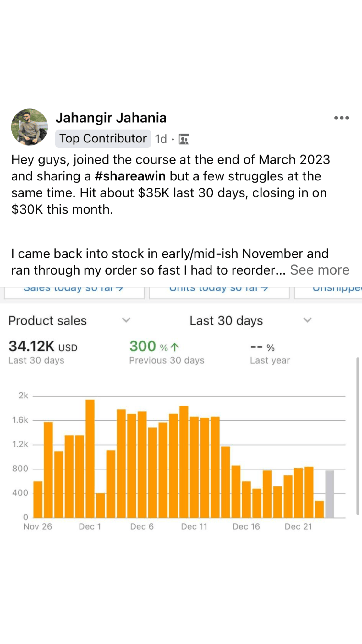Select the tallest orange bar in chart
Image resolution: width=362 pixels, height=644 pixels.
pos(90,458)
